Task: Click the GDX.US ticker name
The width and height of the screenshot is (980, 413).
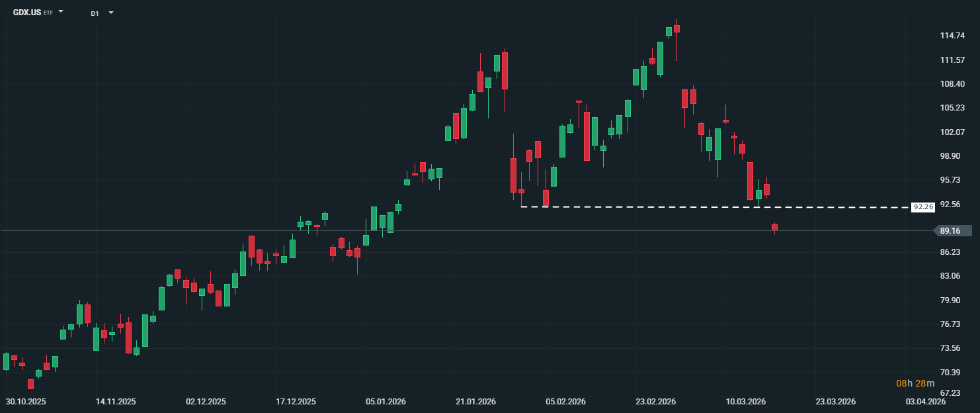Action: tap(26, 13)
